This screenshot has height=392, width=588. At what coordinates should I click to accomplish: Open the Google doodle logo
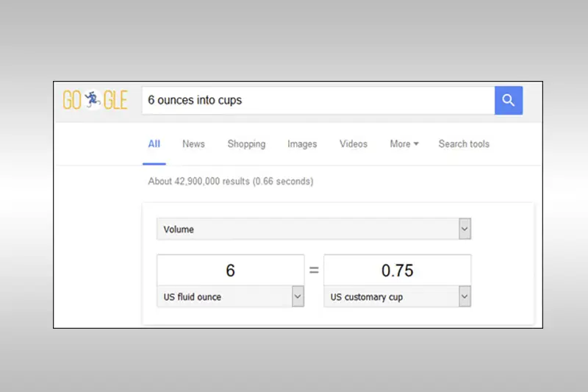tap(96, 100)
